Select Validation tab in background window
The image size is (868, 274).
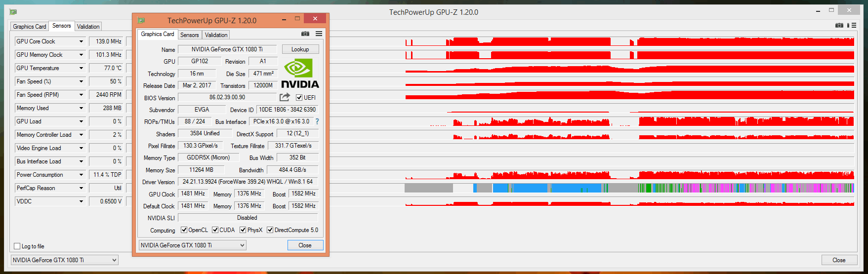pos(88,27)
